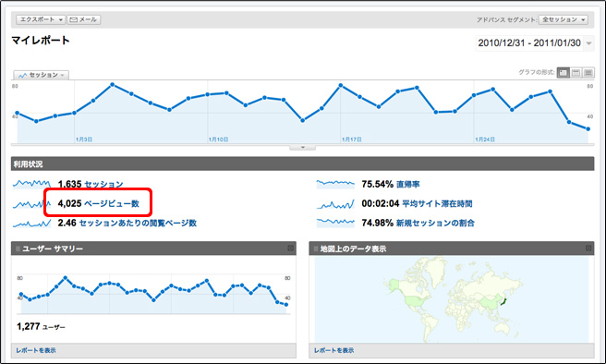Click レポートを表示 under user summary
Screen dimensions: 606x364
[x=36, y=350]
